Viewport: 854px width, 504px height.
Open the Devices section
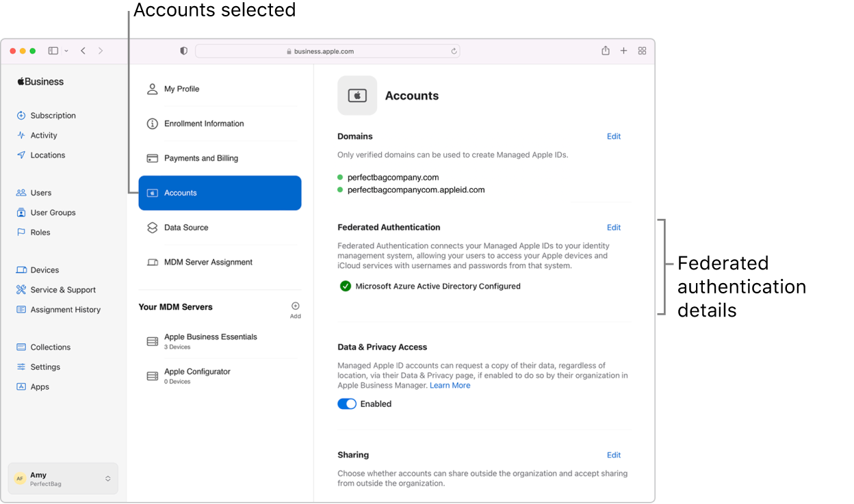[45, 269]
